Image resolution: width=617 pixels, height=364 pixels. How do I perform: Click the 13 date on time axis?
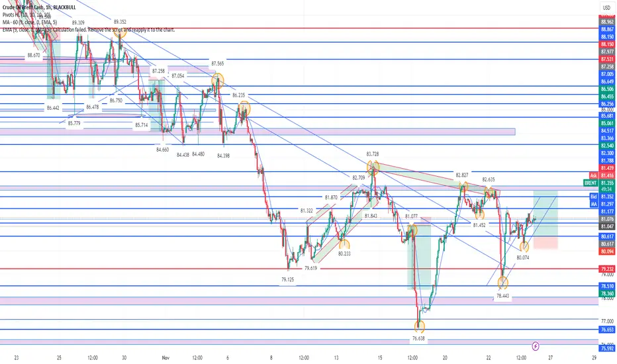[x=336, y=357]
